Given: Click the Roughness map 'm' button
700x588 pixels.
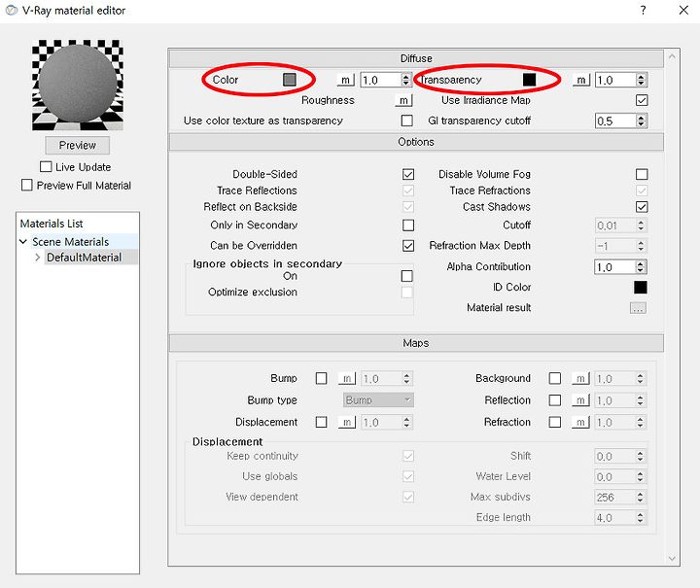Looking at the screenshot, I should 403,100.
